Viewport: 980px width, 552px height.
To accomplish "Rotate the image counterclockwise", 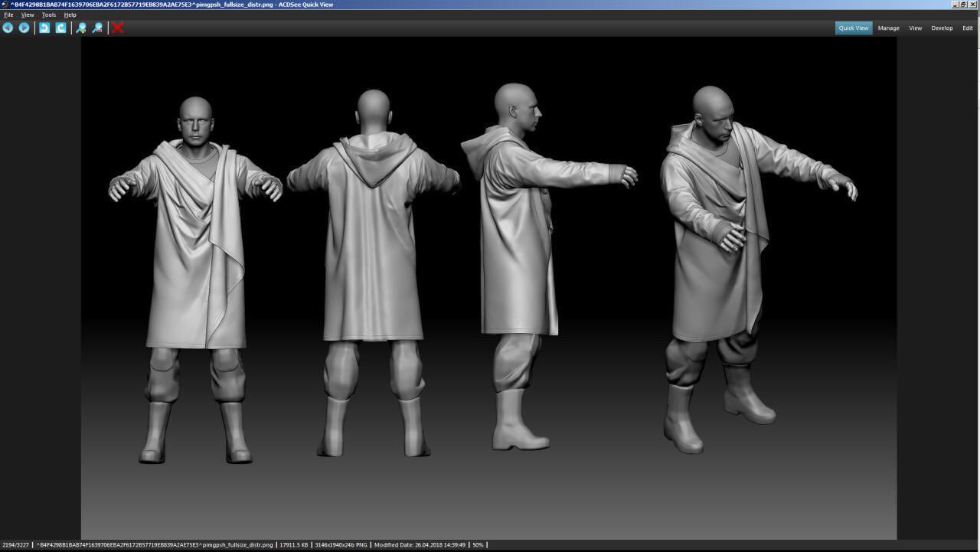I will [x=44, y=28].
